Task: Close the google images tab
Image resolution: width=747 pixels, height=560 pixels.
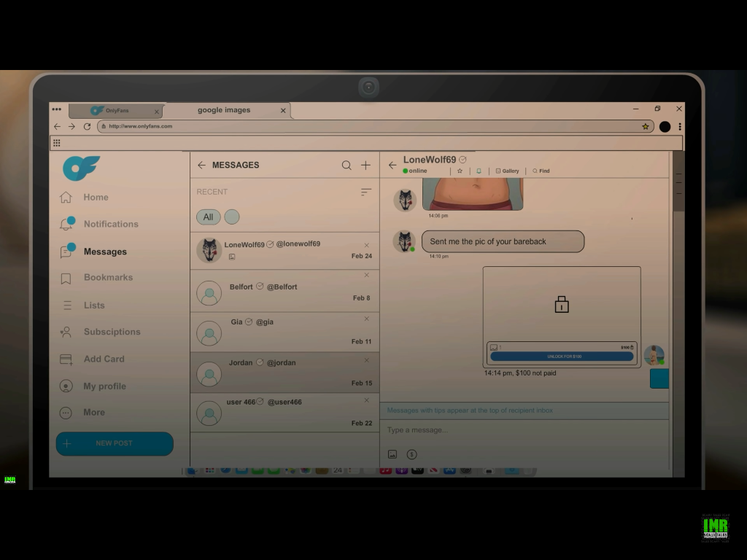Action: click(x=283, y=111)
